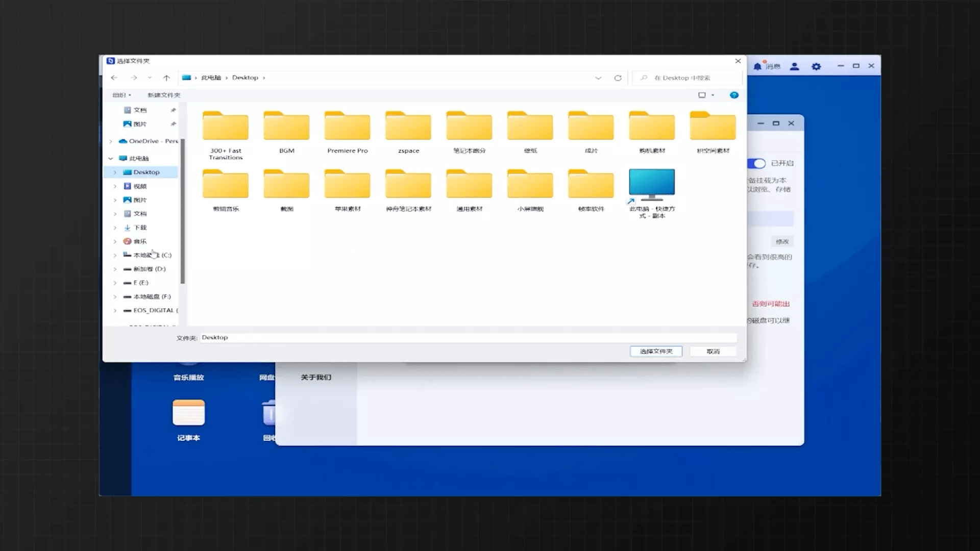Open the 300+ Fast Transitions folder
980x551 pixels.
click(x=226, y=135)
